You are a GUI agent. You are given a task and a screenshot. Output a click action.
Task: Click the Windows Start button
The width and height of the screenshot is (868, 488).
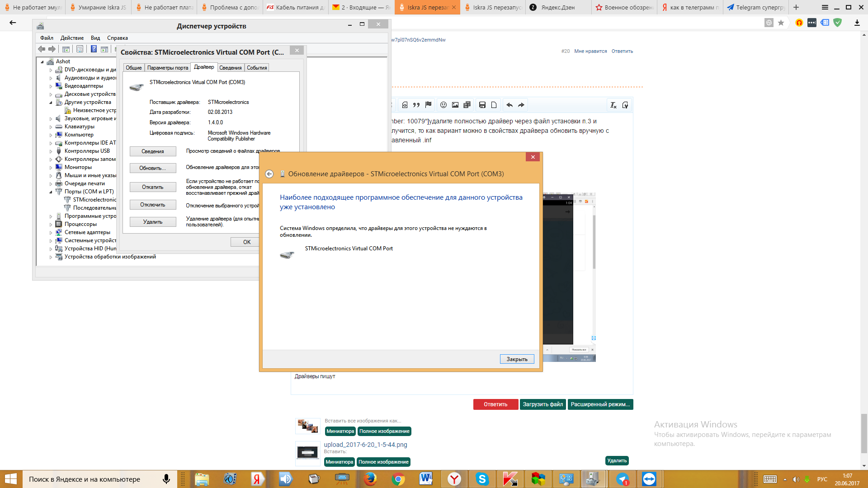(11, 479)
